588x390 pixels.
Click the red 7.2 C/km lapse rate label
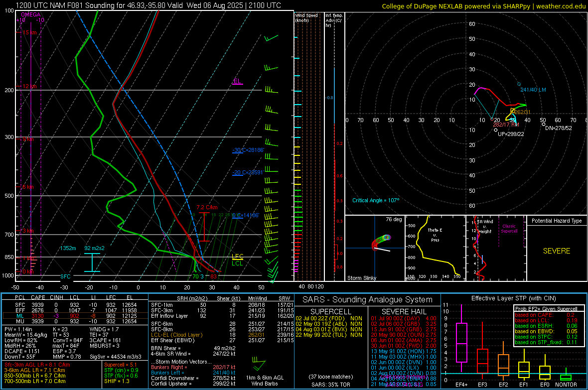pyautogui.click(x=207, y=207)
